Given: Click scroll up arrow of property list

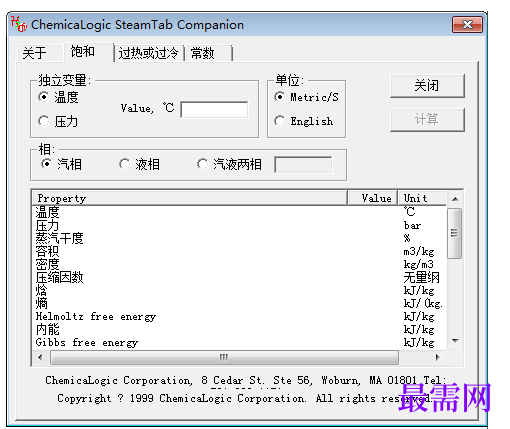Looking at the screenshot, I should (x=455, y=199).
